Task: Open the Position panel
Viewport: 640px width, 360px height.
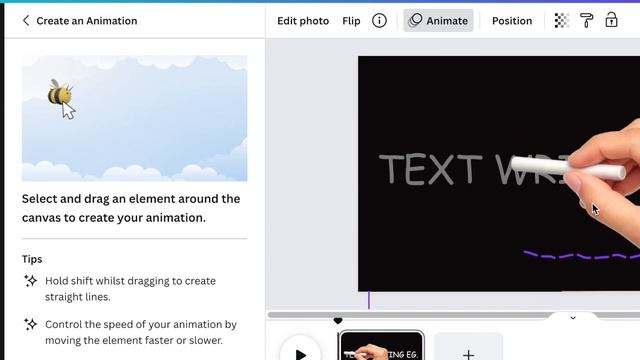Action: pyautogui.click(x=512, y=21)
